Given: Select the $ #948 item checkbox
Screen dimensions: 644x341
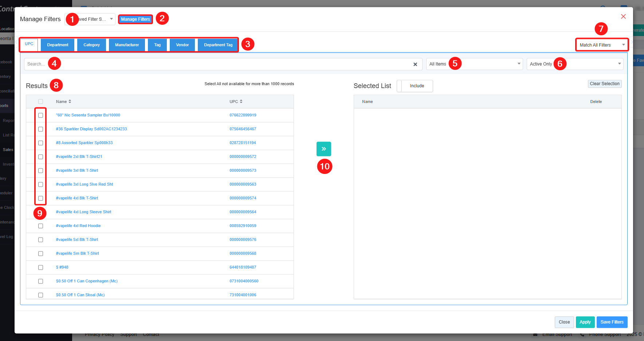Looking at the screenshot, I should (40, 267).
